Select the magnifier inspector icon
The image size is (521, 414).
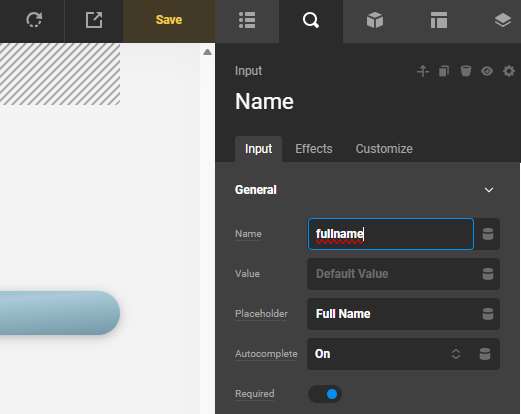click(x=311, y=20)
